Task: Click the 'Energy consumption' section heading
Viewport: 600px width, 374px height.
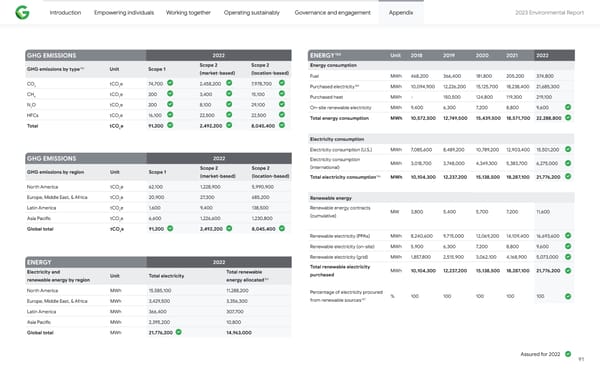Action: (x=333, y=65)
